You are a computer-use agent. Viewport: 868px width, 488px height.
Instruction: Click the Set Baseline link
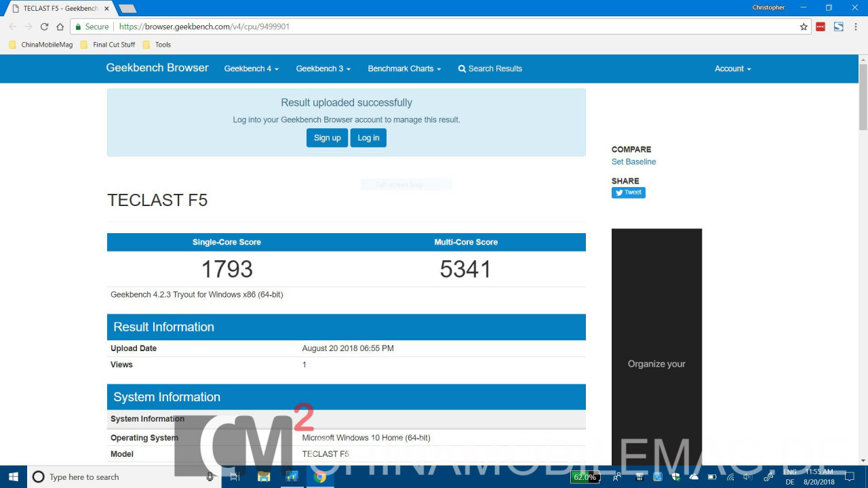(x=633, y=162)
